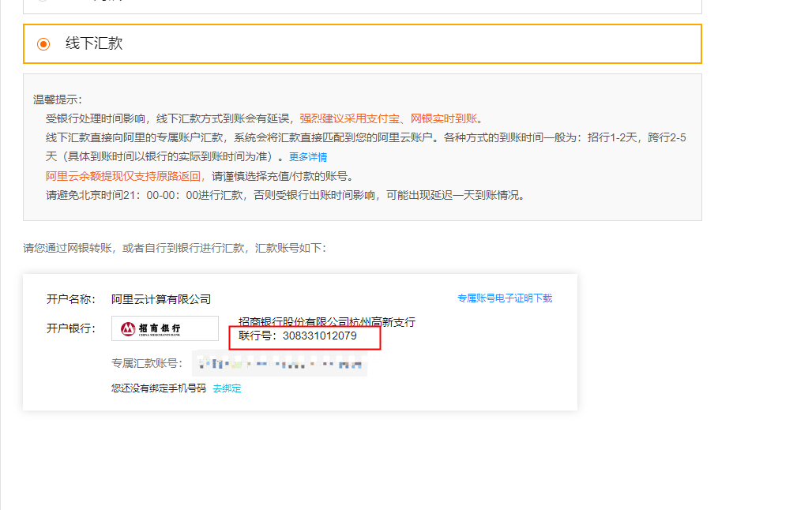Click the China Merchants Bank logo
The image size is (812, 510).
[x=164, y=328]
